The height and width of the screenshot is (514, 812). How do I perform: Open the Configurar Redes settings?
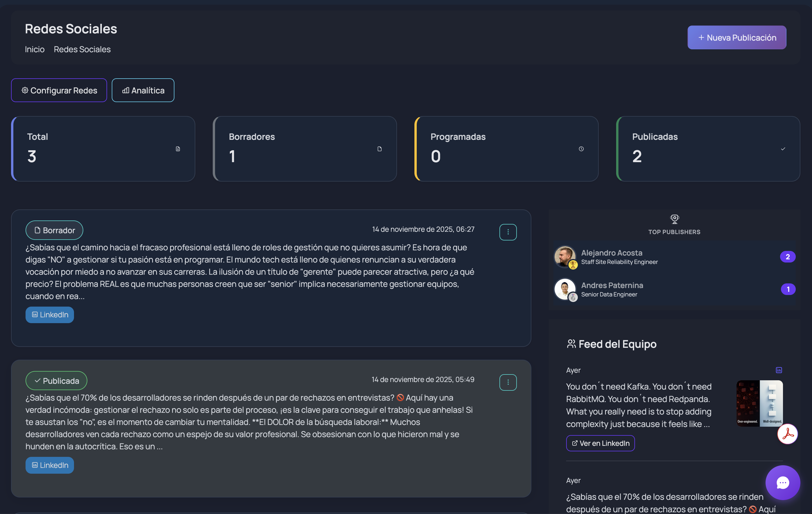click(x=59, y=90)
